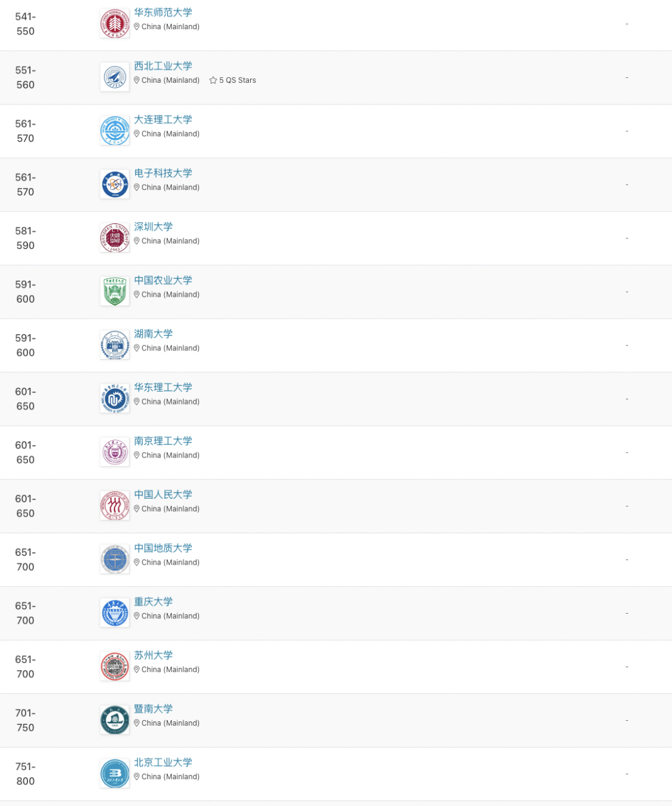
Task: Click the 苏州大学 red logo thumbnail
Action: [x=114, y=667]
